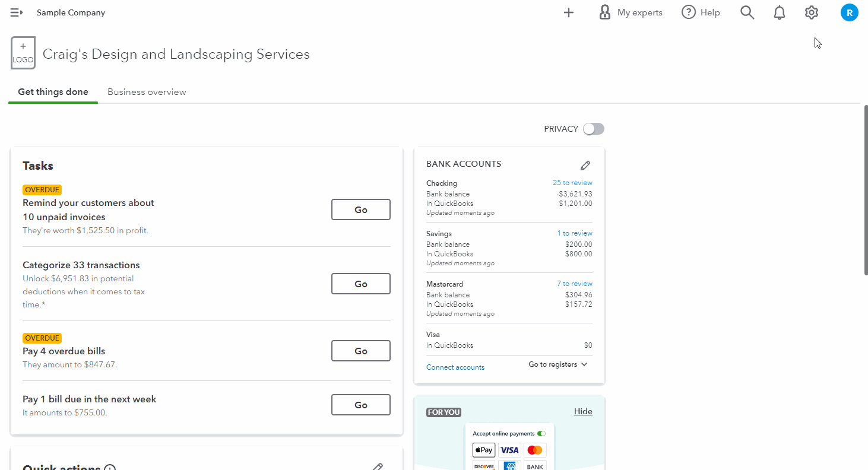This screenshot has width=868, height=470.
Task: Click the plus Create new icon
Action: click(x=568, y=12)
